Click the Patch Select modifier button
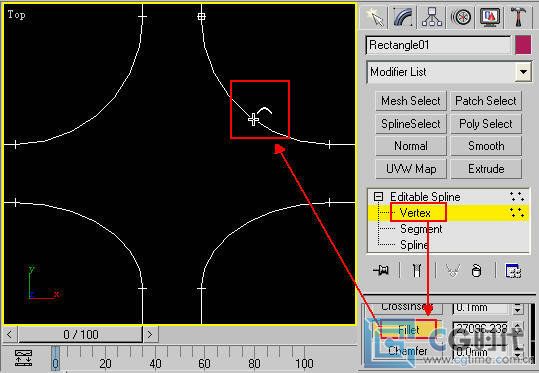Viewport: 539px width, 373px height. pyautogui.click(x=486, y=101)
